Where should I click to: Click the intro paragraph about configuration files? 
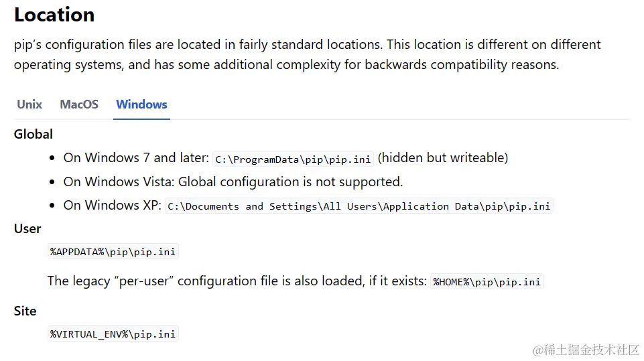click(307, 54)
